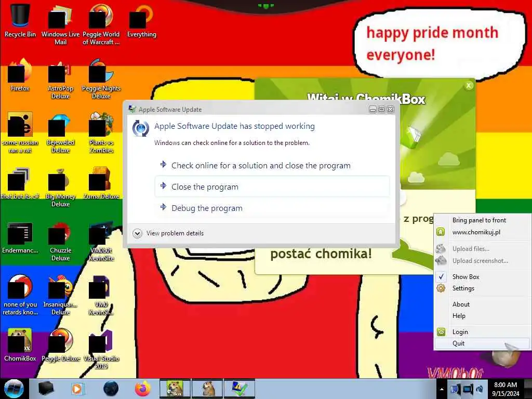Select 'some russian ran a rat' desktop icon
This screenshot has width=532, height=399.
coord(20,133)
